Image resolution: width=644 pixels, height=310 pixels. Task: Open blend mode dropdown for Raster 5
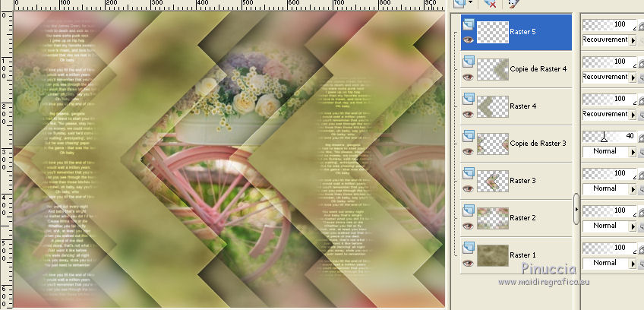pos(633,40)
